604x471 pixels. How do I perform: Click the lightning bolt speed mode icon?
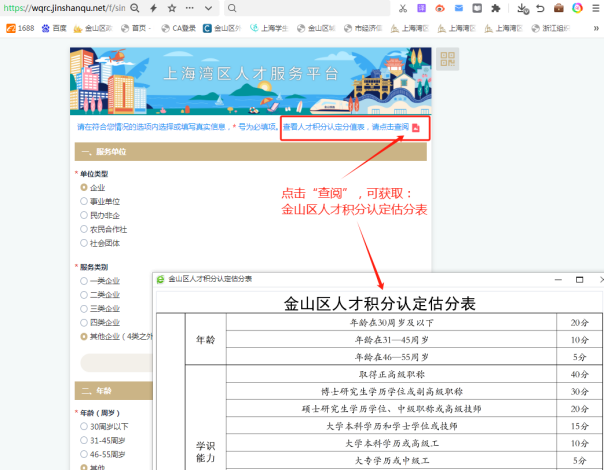pyautogui.click(x=153, y=8)
